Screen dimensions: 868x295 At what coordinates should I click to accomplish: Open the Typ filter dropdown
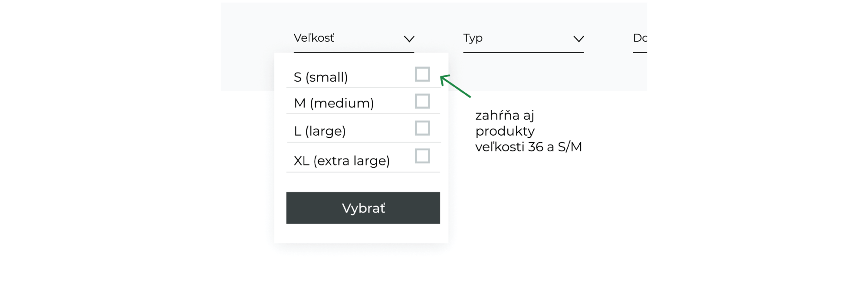point(523,39)
